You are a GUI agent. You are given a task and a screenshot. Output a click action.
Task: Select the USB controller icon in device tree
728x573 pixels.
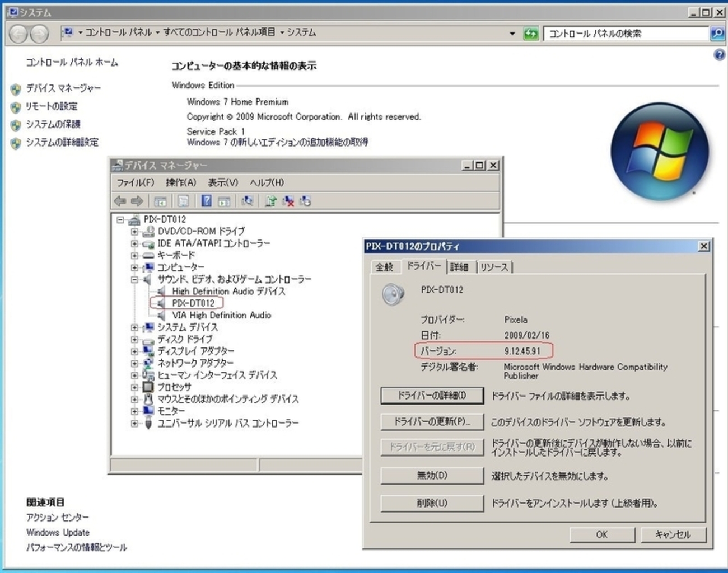pos(148,423)
